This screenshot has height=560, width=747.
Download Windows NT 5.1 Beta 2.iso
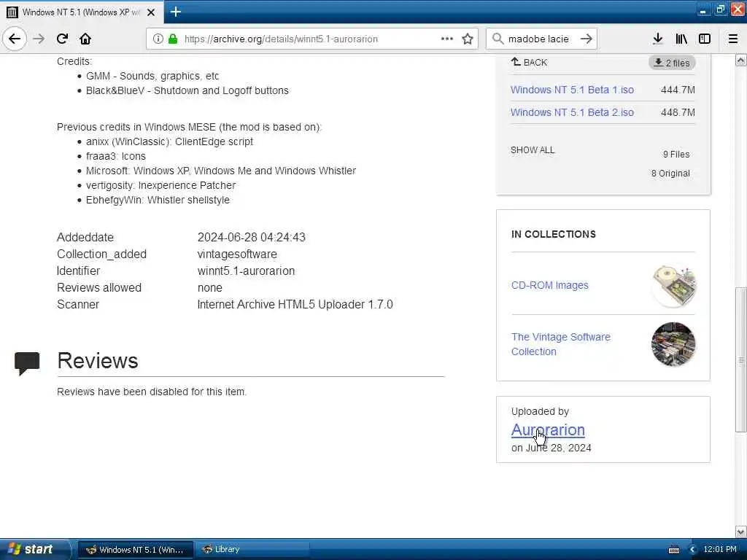[x=572, y=112]
